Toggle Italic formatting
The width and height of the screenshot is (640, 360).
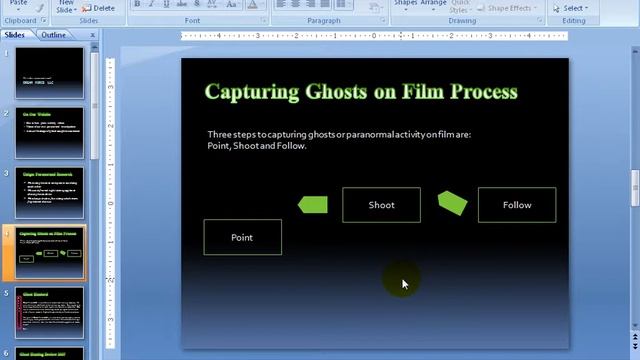click(x=152, y=4)
